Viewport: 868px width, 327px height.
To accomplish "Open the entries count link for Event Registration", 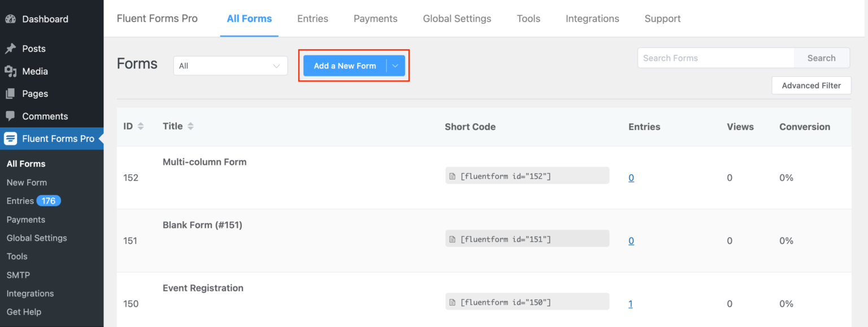I will (x=631, y=304).
